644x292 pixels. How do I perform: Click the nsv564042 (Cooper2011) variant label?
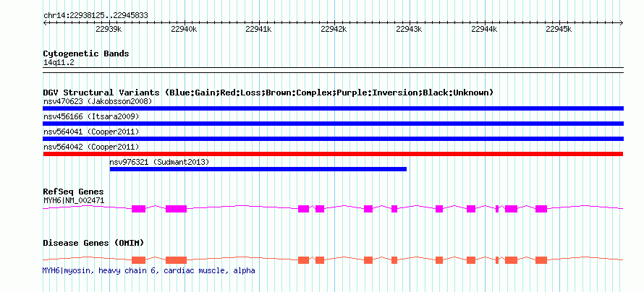click(91, 147)
